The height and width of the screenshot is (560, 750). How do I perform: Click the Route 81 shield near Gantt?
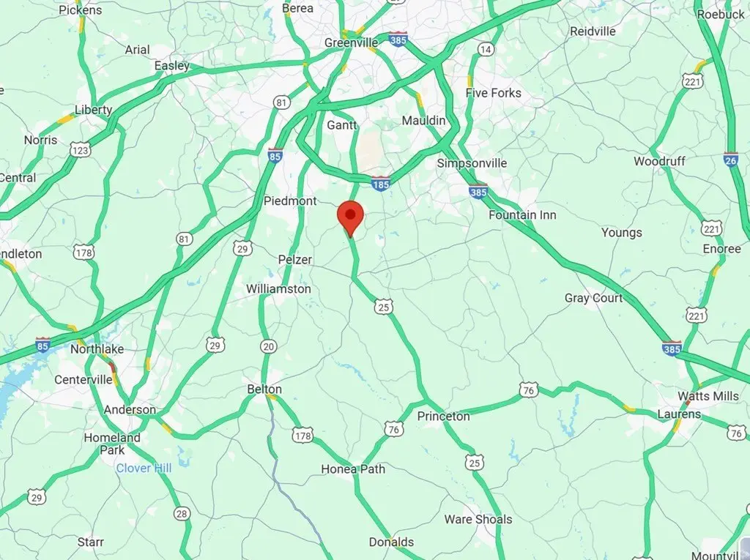(x=282, y=102)
